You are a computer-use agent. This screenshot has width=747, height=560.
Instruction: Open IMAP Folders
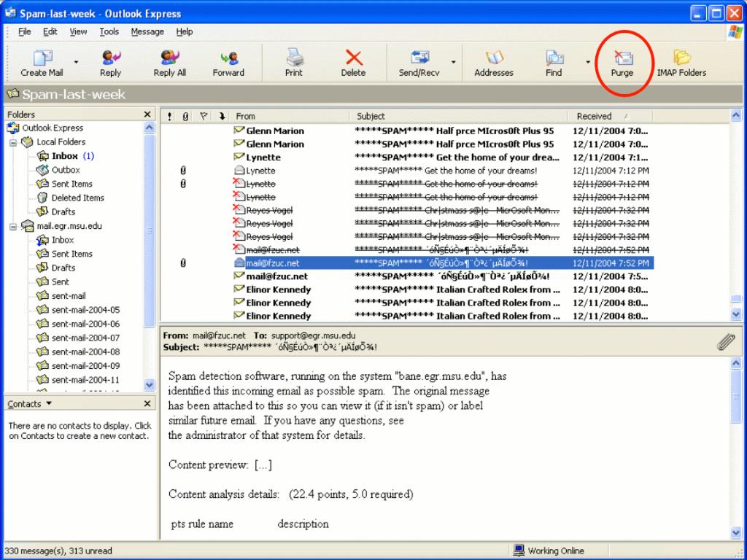tap(682, 63)
